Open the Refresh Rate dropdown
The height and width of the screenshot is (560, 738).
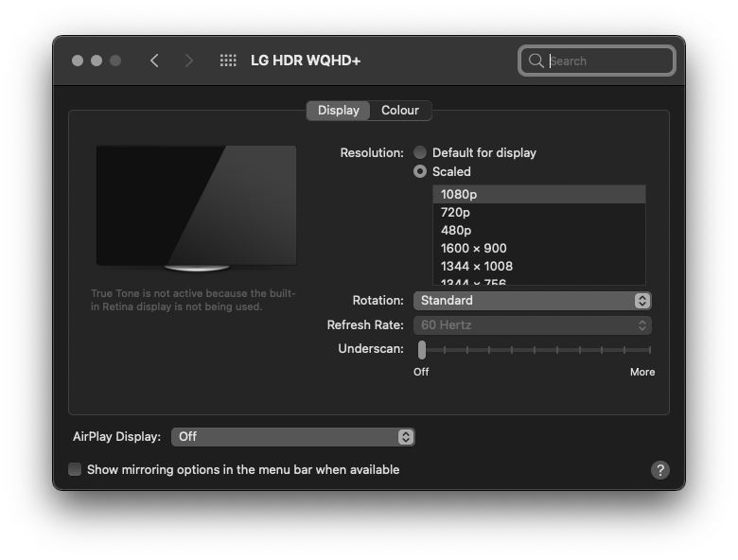click(x=533, y=324)
